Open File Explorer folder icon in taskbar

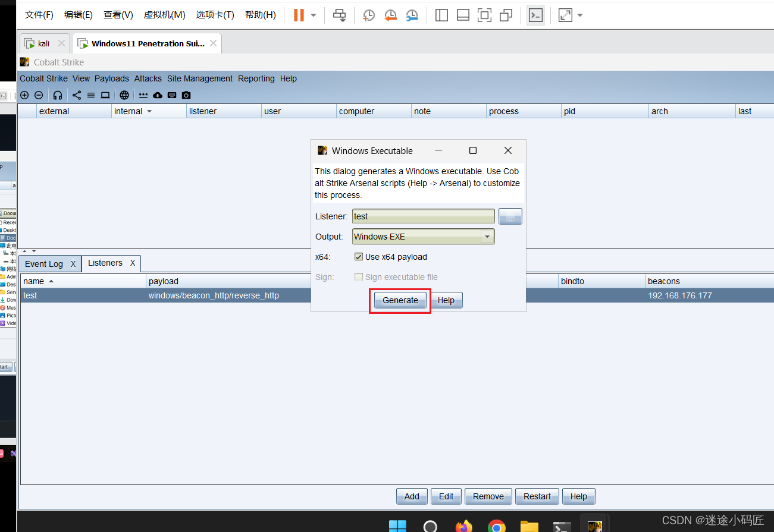[529, 526]
